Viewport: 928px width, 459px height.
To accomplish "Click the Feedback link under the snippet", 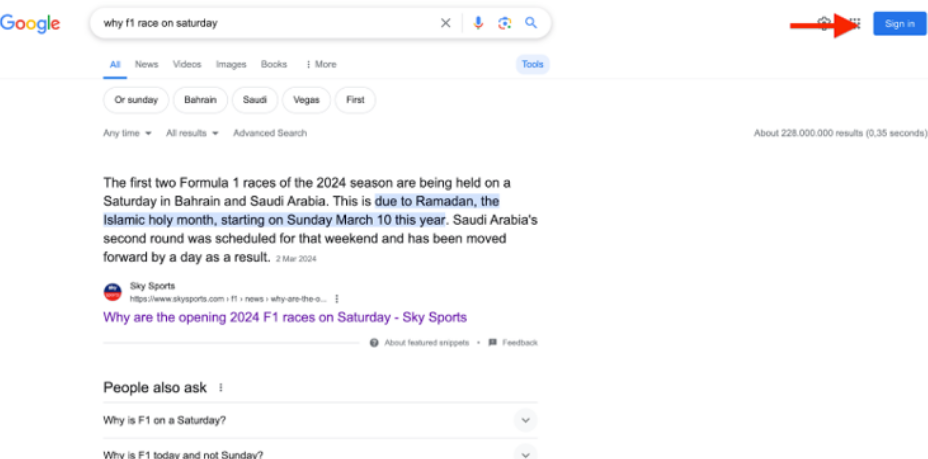I will [520, 342].
